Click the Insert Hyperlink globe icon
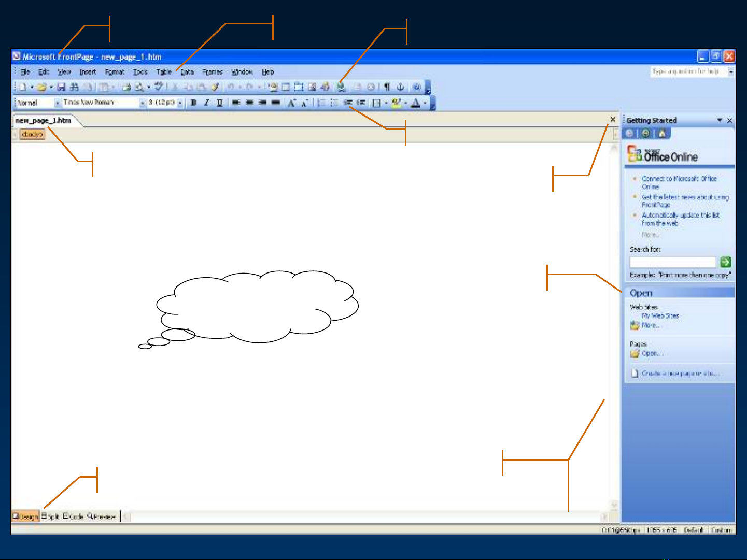Screen dimensions: 747x560 click(341, 87)
